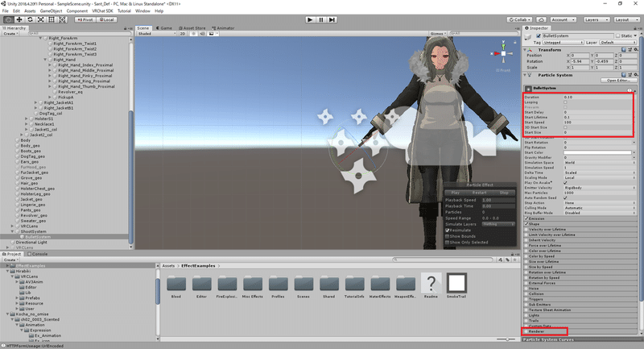Pause the game with the Pause button
This screenshot has width=644, height=349.
[x=320, y=19]
